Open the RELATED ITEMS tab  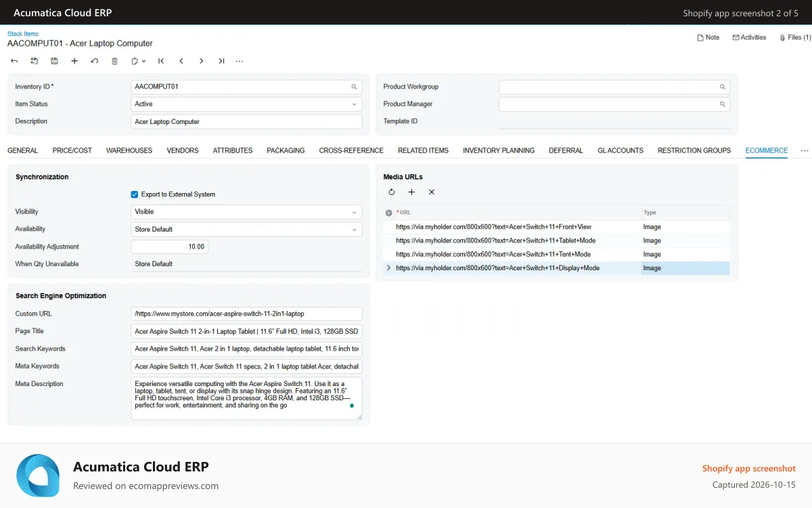[x=423, y=150]
